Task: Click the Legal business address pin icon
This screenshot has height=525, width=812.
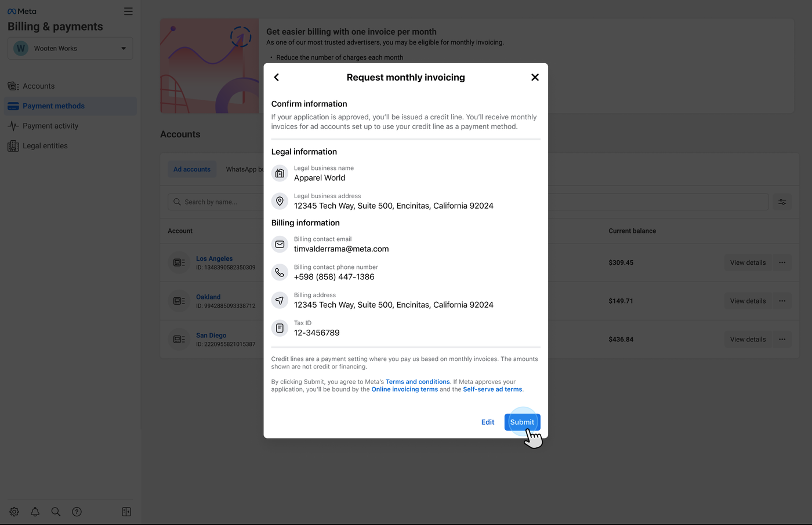Action: [x=280, y=201]
